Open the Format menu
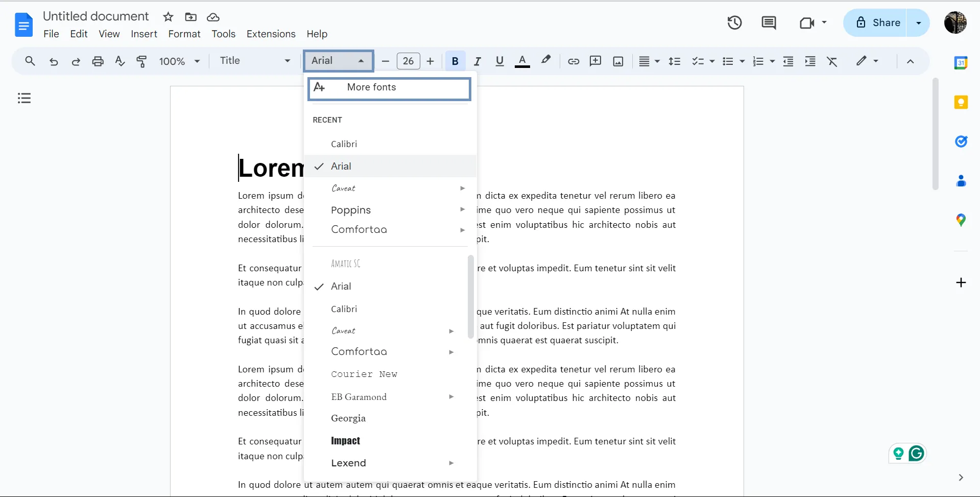The width and height of the screenshot is (980, 497). click(184, 34)
